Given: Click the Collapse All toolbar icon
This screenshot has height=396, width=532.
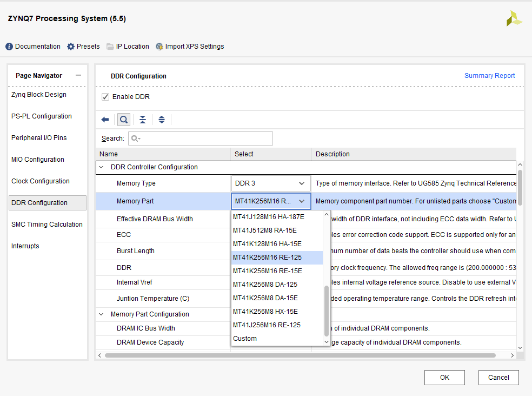Looking at the screenshot, I should pos(143,120).
